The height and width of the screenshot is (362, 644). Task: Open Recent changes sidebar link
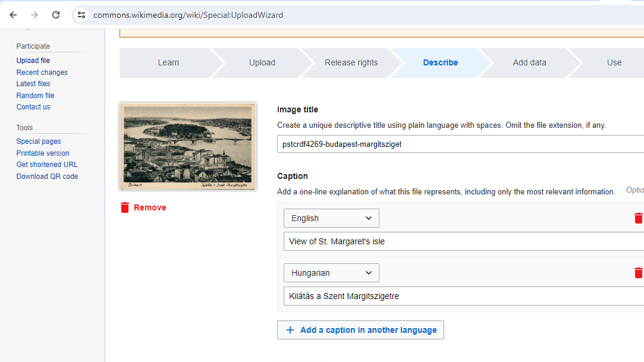click(42, 73)
